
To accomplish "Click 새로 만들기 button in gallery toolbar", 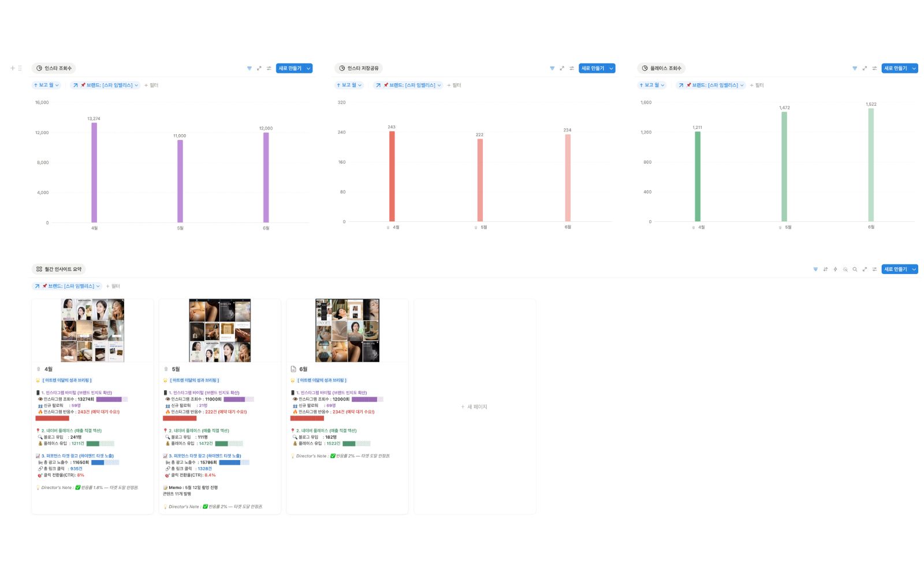I will [896, 269].
